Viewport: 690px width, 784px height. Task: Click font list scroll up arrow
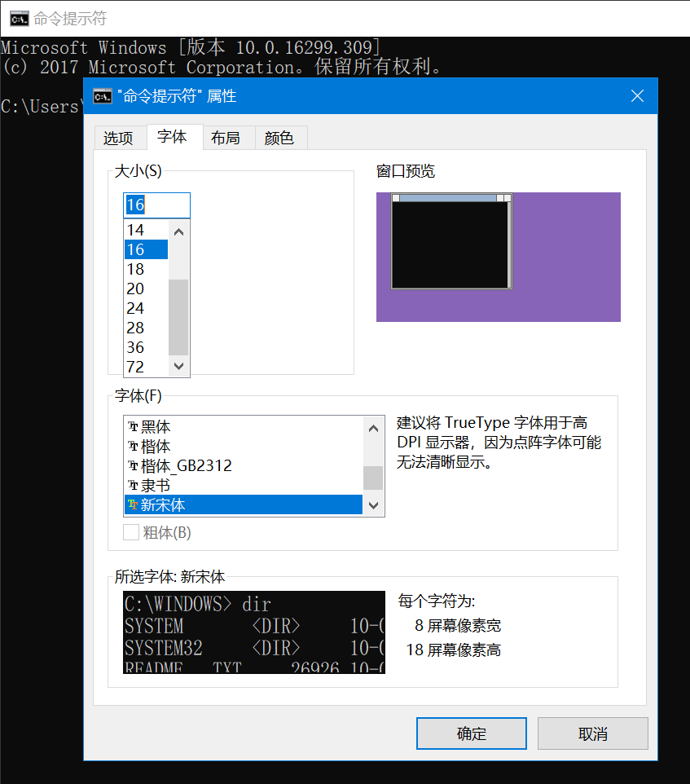(373, 429)
